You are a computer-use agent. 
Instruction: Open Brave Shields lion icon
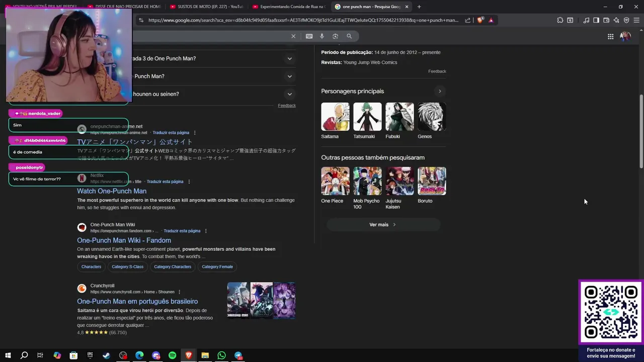pos(480,20)
